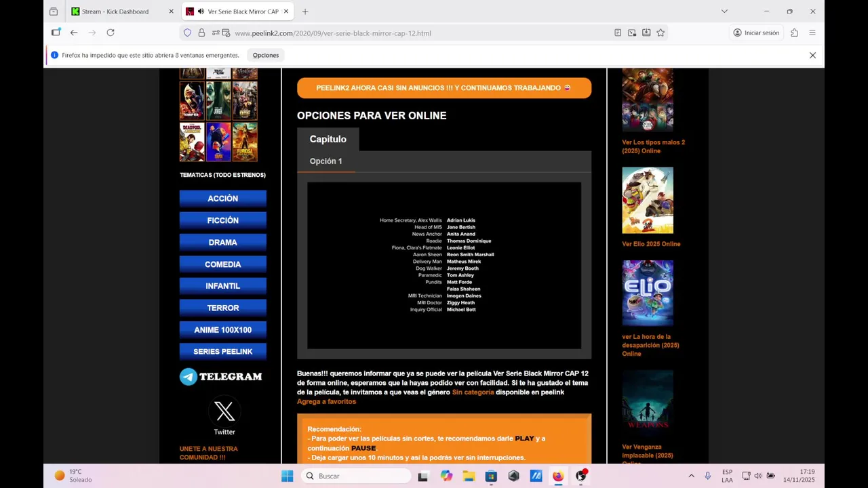This screenshot has width=868, height=488.
Task: Click UNETE A NUESTRA COMUNIDAD text
Action: point(208,453)
